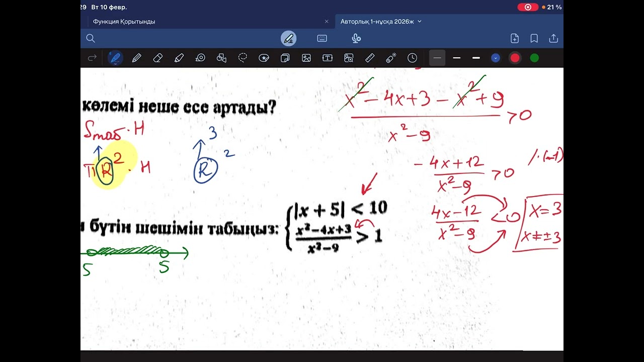Open the sticky note tool

[285, 58]
